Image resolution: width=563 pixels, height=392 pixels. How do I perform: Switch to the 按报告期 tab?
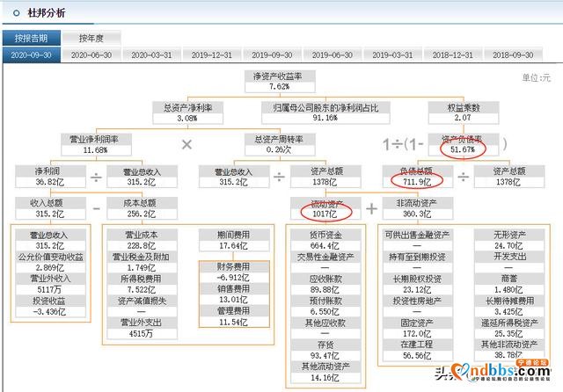pos(32,38)
